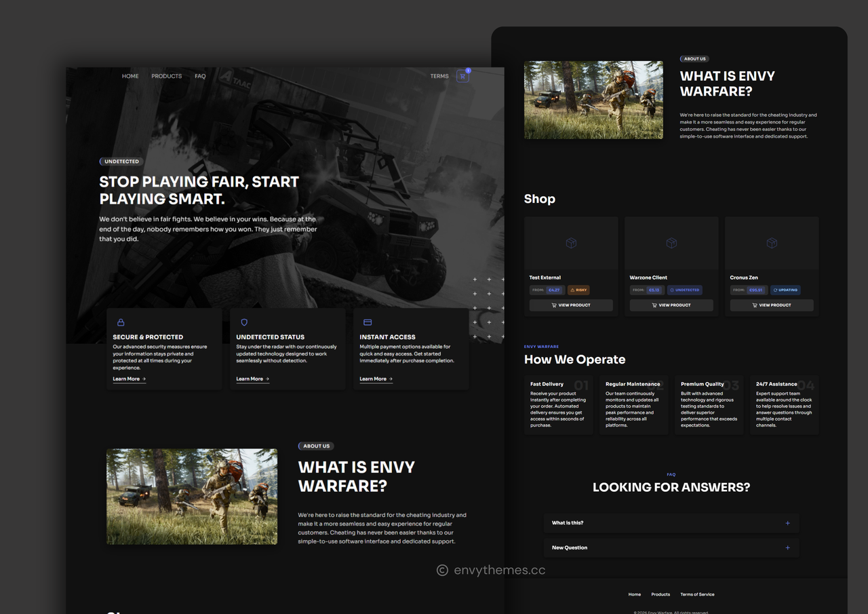
Task: Click the price tag on Test External
Action: tap(555, 290)
